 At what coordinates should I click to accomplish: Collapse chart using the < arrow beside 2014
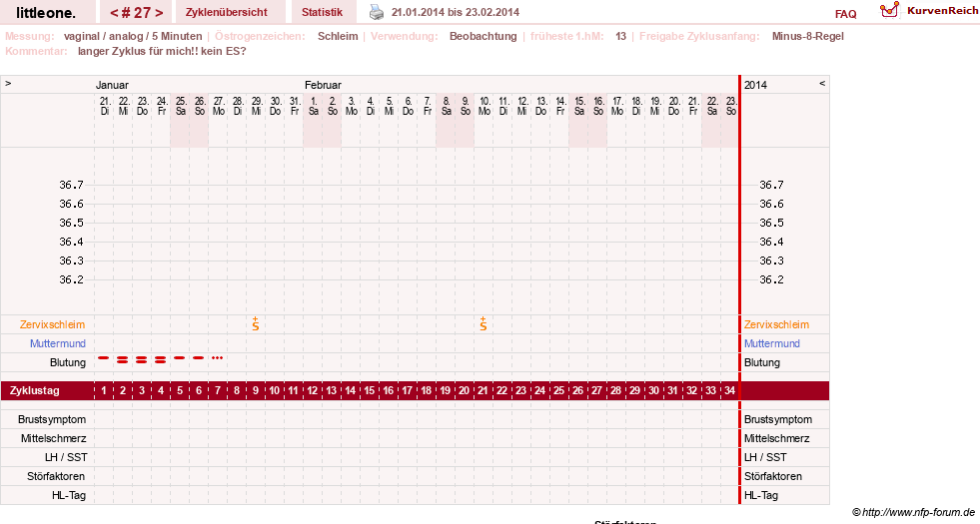coord(822,83)
